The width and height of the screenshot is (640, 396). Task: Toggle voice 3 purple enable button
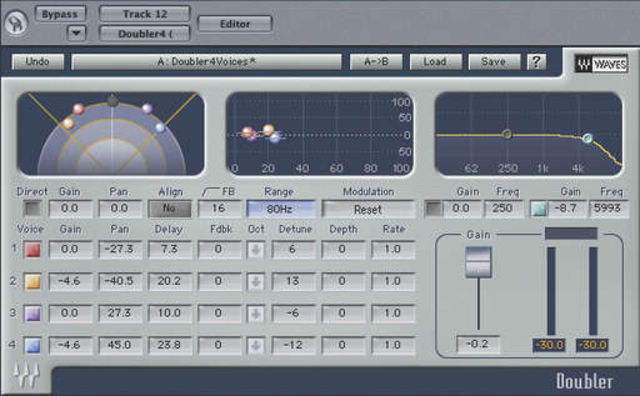click(x=33, y=314)
